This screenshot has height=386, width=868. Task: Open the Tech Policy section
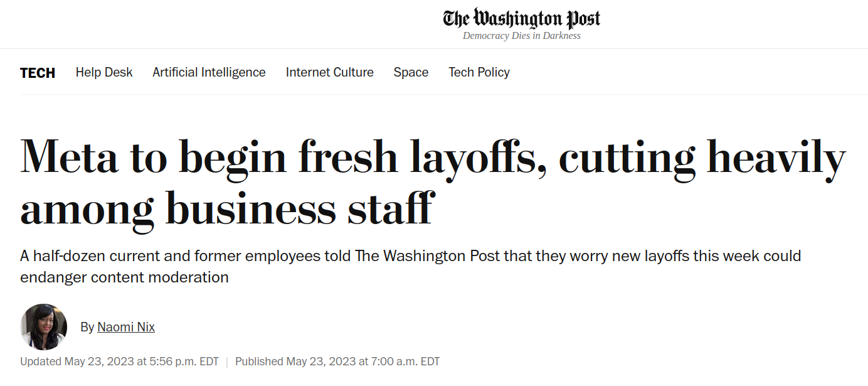479,72
